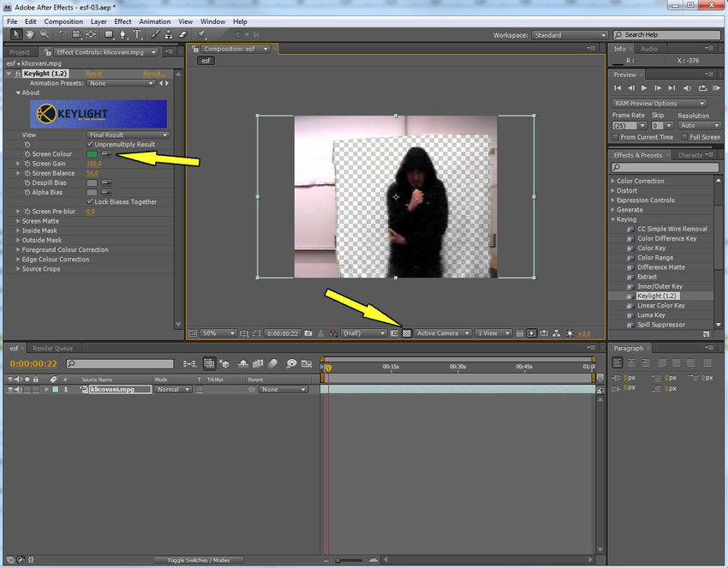728x568 pixels.
Task: Select the Pen tool
Action: [x=123, y=34]
